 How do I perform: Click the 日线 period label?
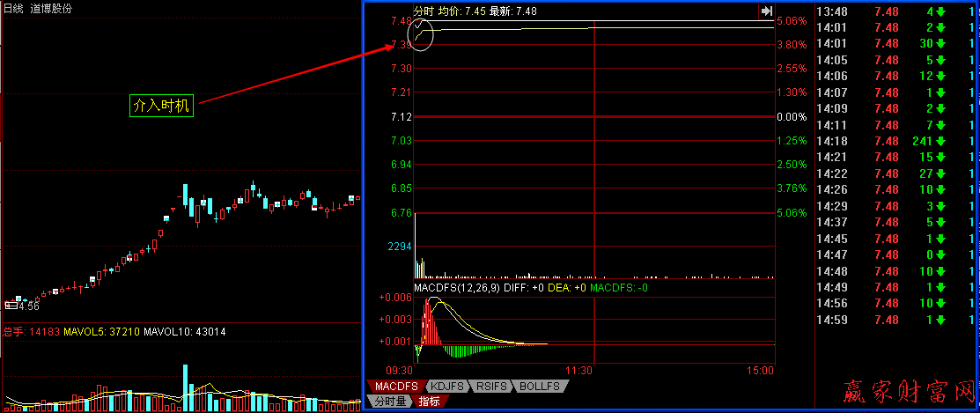14,8
